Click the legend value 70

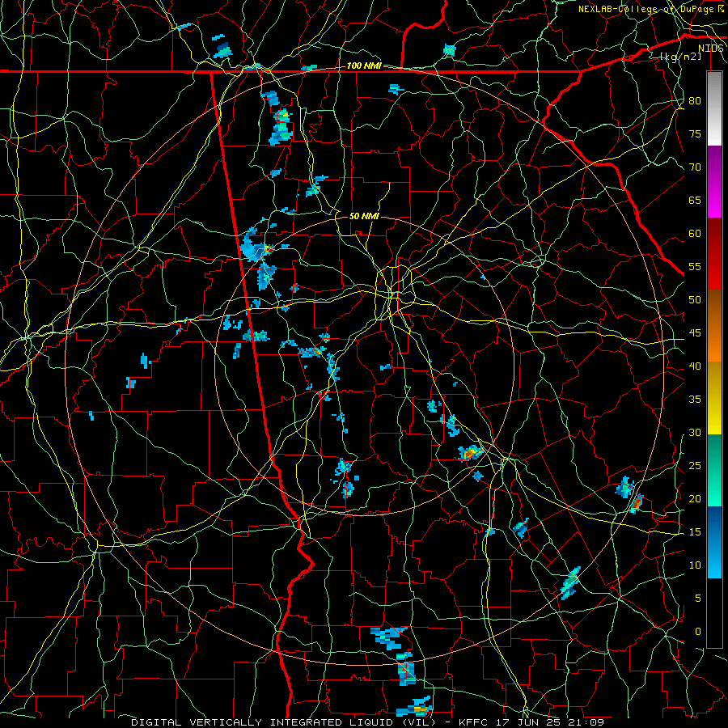tap(695, 167)
